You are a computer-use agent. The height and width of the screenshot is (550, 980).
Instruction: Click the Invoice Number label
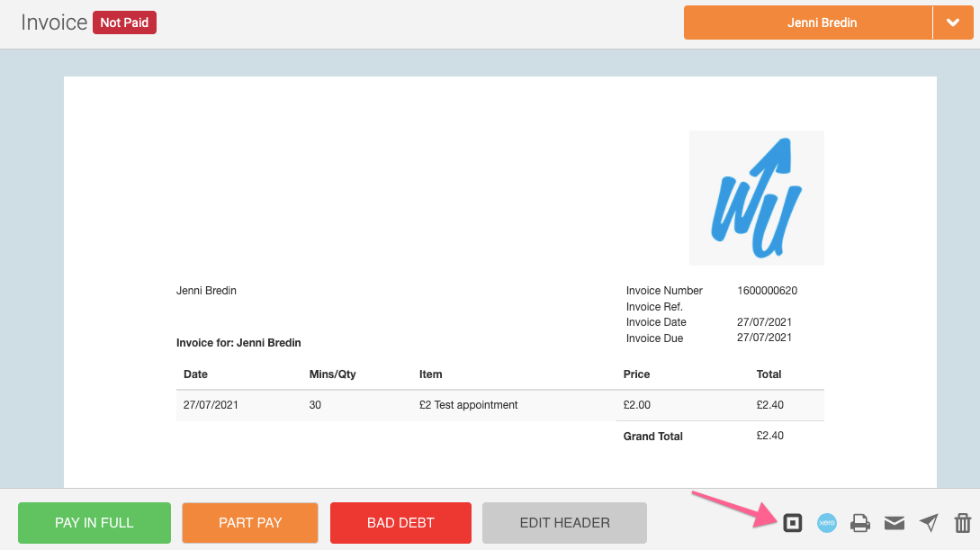pos(664,291)
